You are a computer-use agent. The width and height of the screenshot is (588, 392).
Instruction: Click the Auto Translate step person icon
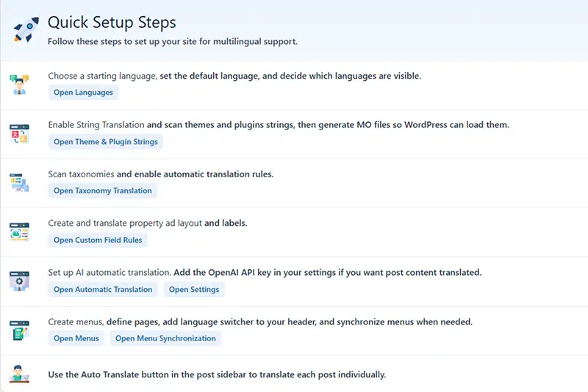(19, 374)
